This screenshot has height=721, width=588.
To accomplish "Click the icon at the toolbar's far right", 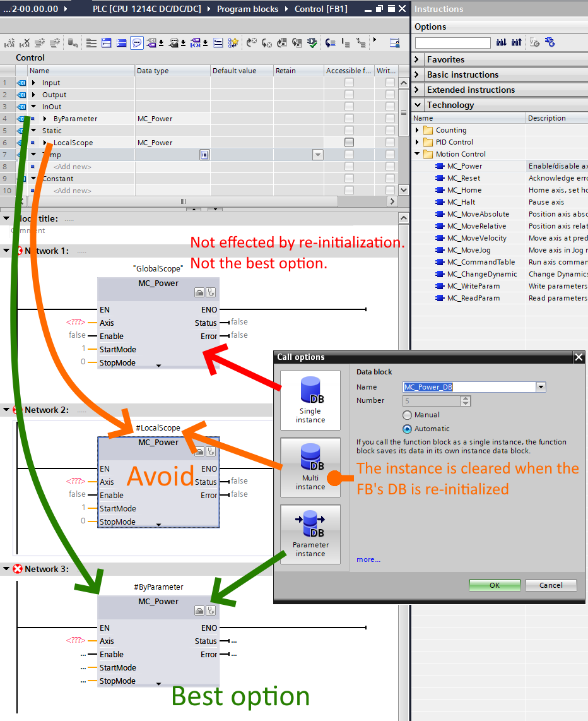I will point(394,43).
